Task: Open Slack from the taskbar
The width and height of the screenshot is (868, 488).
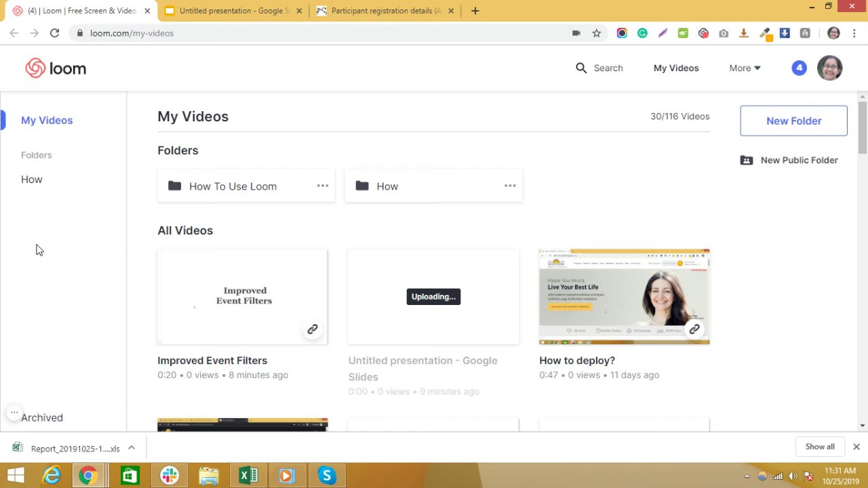Action: (170, 476)
